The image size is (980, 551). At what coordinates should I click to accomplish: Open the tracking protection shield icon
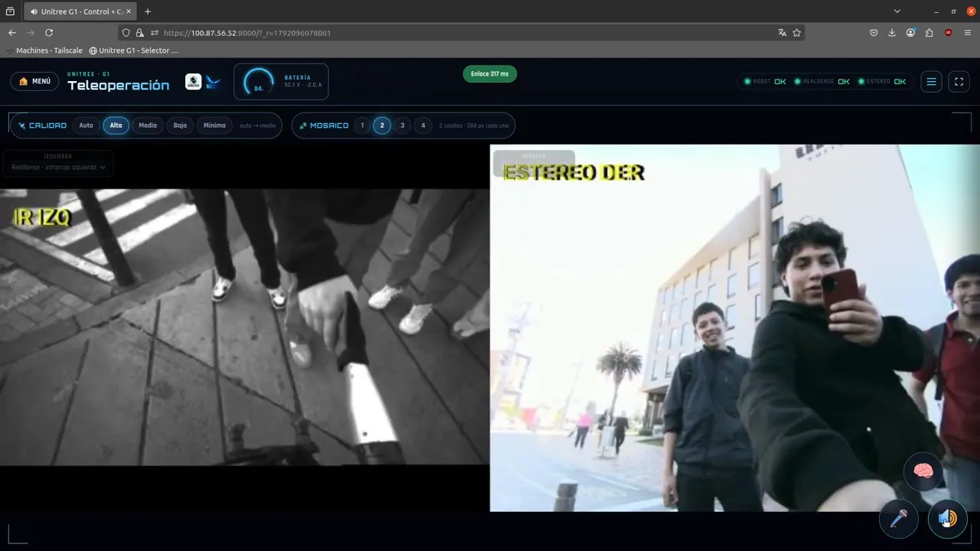click(126, 33)
